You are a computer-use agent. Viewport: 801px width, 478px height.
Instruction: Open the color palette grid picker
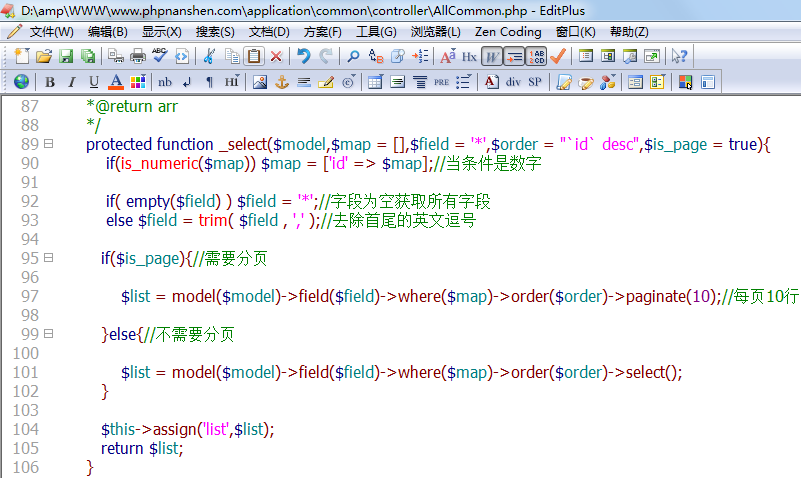tap(138, 82)
